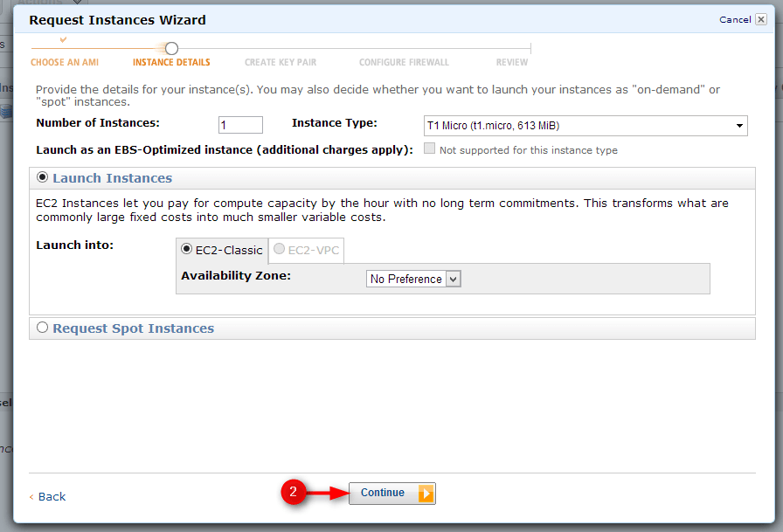Click the 'Request Instances Wizard' title

(x=117, y=20)
